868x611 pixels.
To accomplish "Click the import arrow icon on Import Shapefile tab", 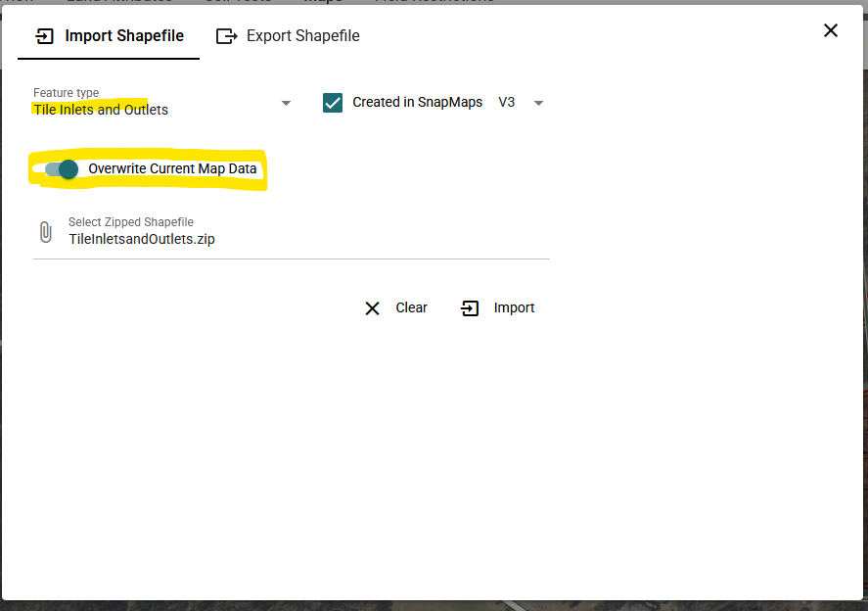I will pos(44,35).
